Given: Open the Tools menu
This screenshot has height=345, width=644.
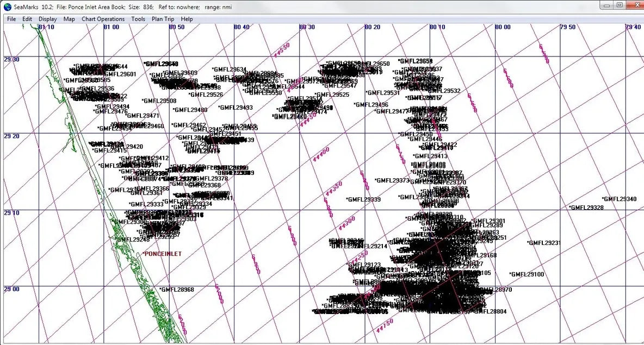Looking at the screenshot, I should pyautogui.click(x=138, y=19).
